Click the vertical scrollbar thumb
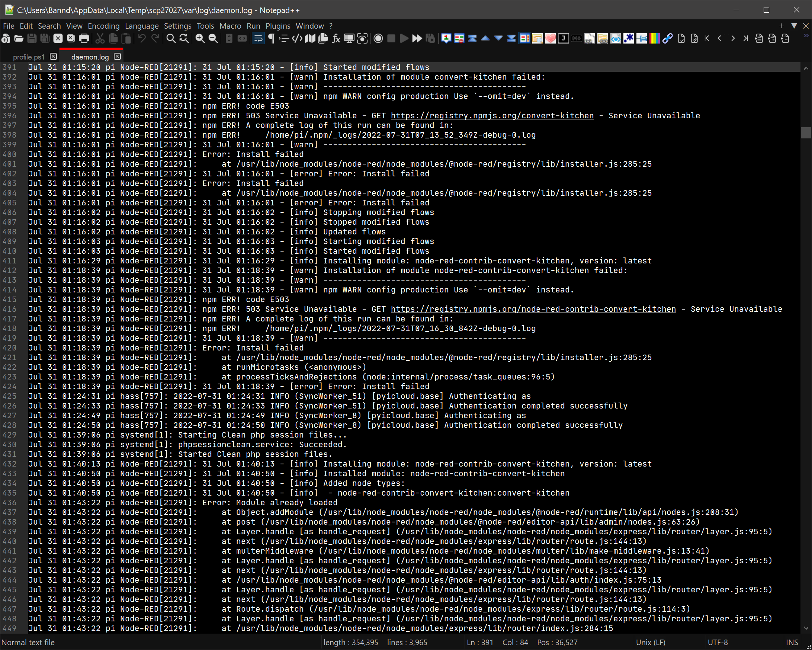Viewport: 812px width, 650px height. tap(806, 133)
